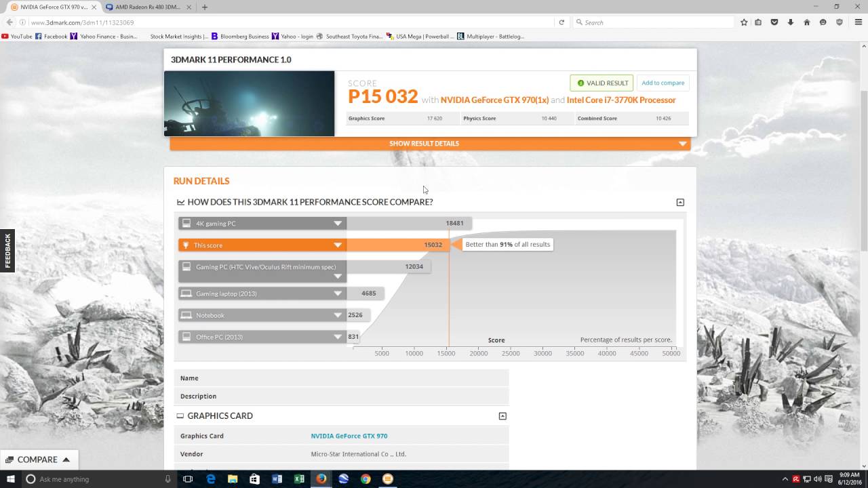Click the Pocket icon in toolbar
The width and height of the screenshot is (868, 488).
[774, 22]
